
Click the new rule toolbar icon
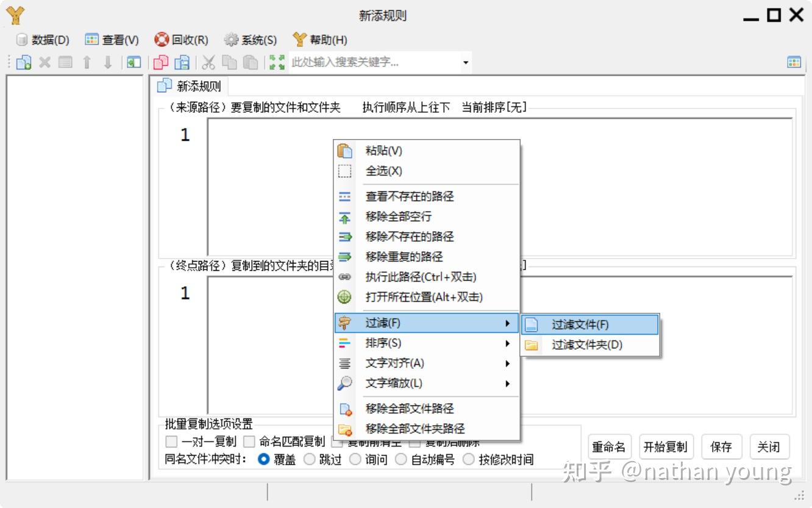tap(24, 62)
